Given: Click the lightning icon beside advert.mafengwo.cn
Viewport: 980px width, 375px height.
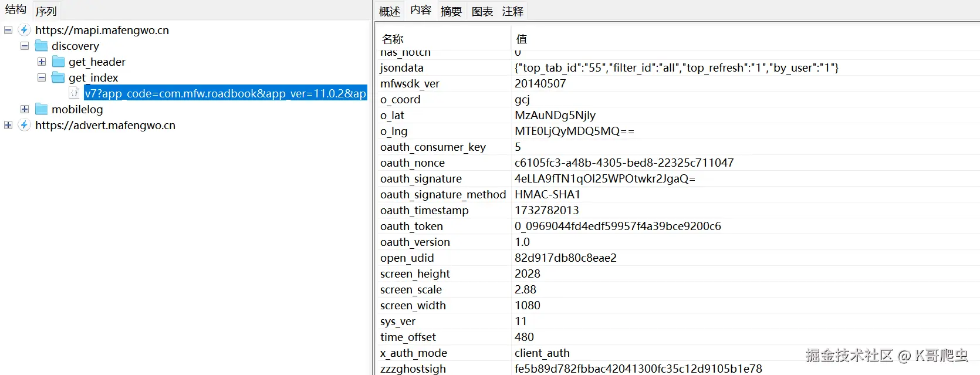Looking at the screenshot, I should [24, 125].
